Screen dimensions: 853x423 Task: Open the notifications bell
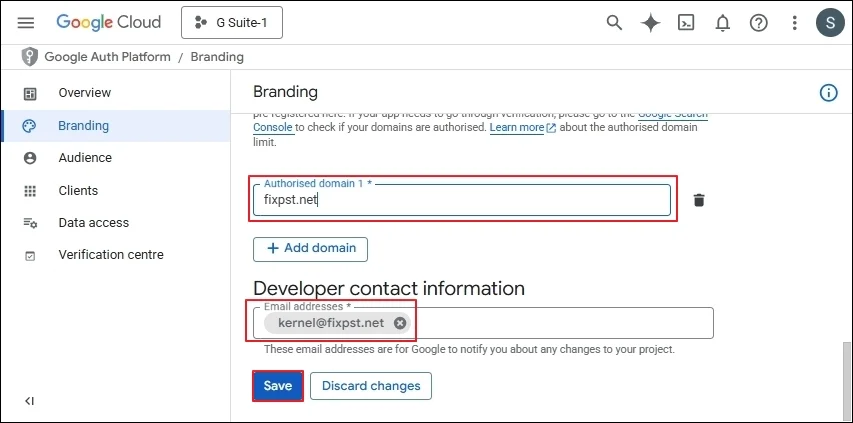(722, 23)
